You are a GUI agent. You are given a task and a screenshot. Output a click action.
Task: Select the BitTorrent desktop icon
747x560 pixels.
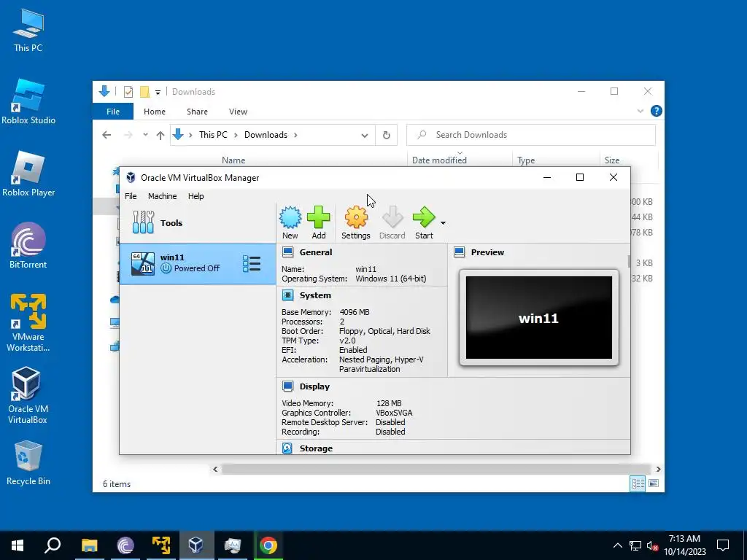[28, 246]
